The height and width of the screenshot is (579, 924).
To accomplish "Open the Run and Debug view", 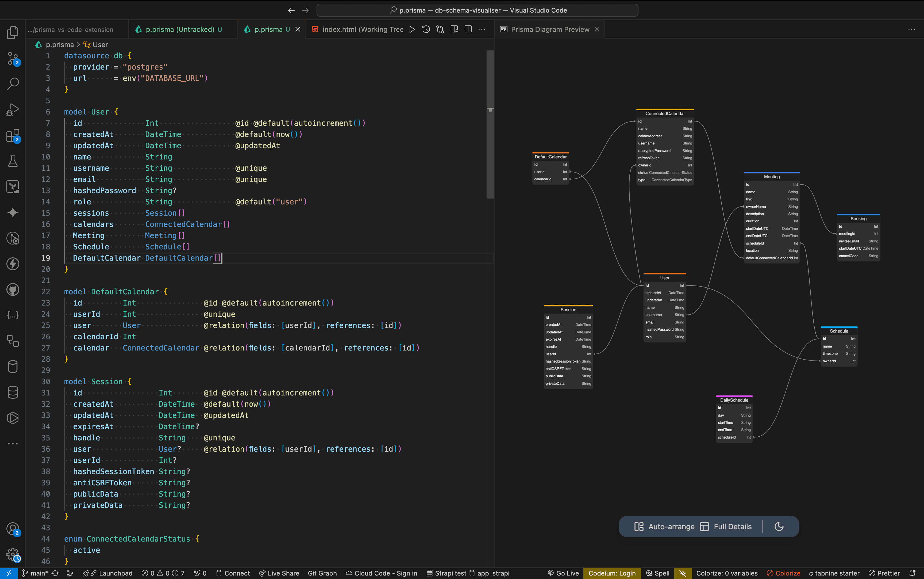I will 13,109.
